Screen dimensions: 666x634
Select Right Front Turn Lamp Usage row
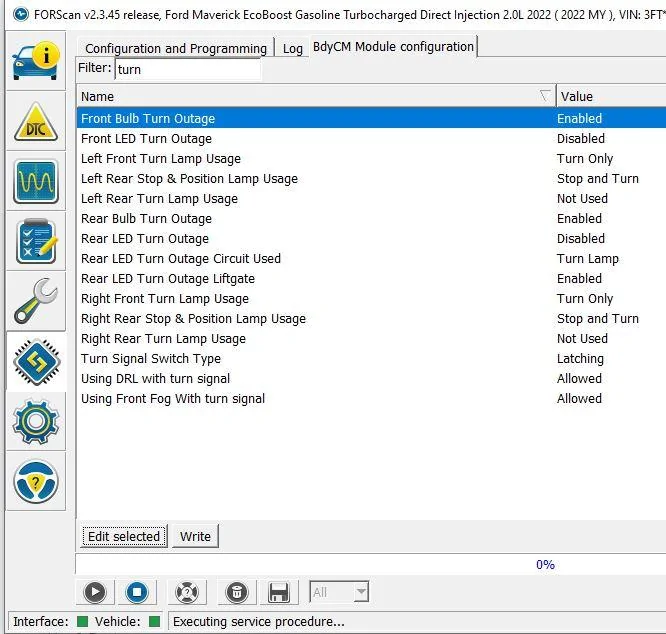coord(371,298)
